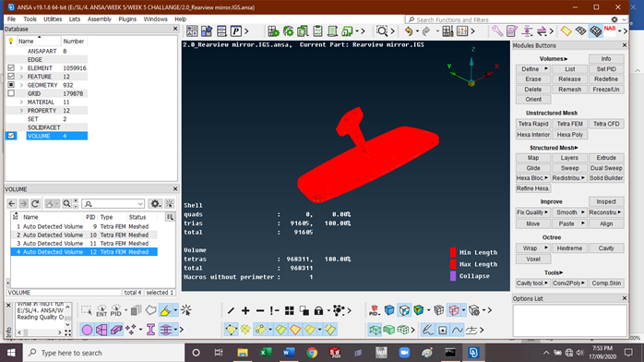Viewport: 644px width, 362px height.
Task: Click the purple Collapse color swatch
Action: [453, 276]
